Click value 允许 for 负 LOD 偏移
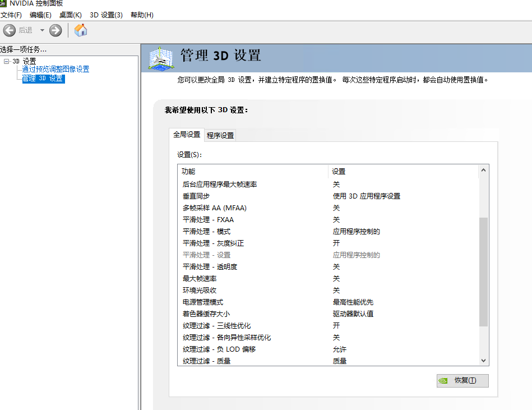Screen dimensions: 532x410 (x=340, y=349)
